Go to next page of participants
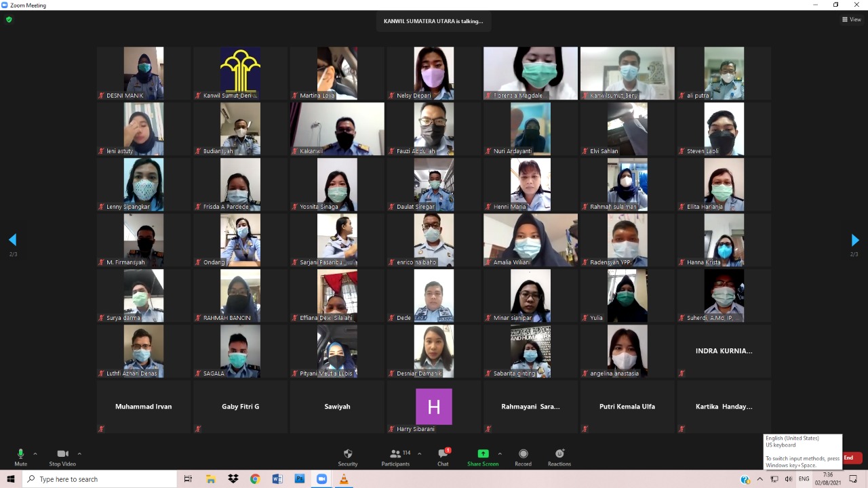868x488 pixels. coord(854,240)
